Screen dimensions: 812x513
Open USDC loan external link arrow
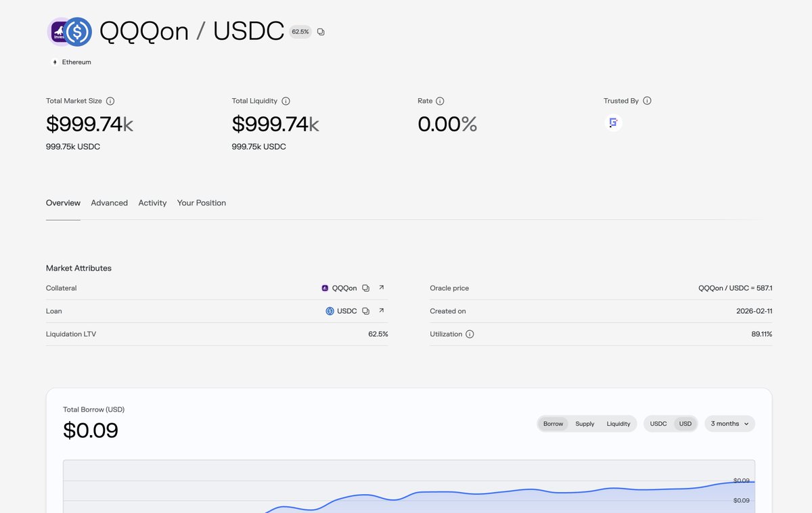(x=381, y=311)
